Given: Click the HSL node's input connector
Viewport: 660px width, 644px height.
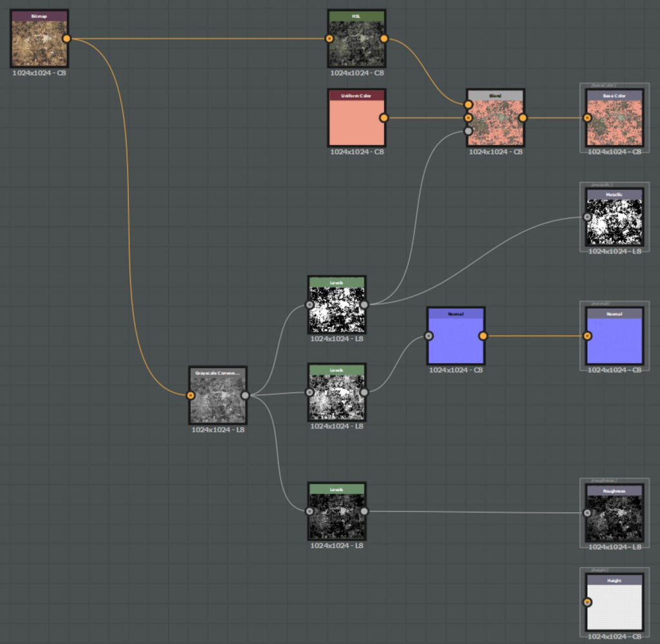Looking at the screenshot, I should [329, 39].
